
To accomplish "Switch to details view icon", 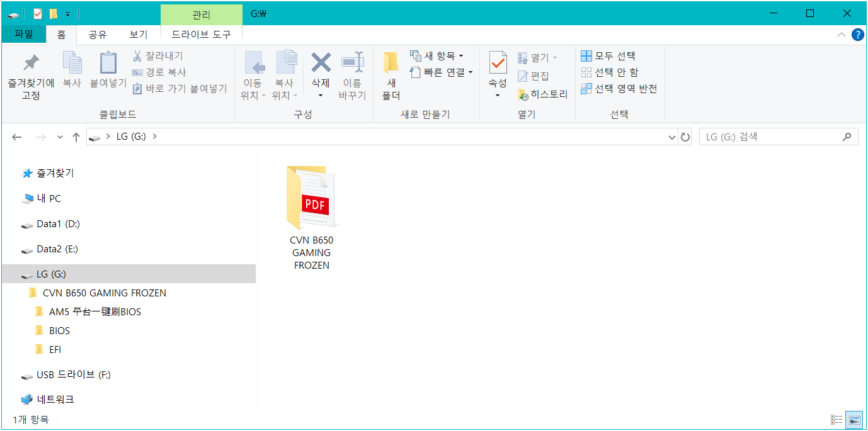I will 837,420.
